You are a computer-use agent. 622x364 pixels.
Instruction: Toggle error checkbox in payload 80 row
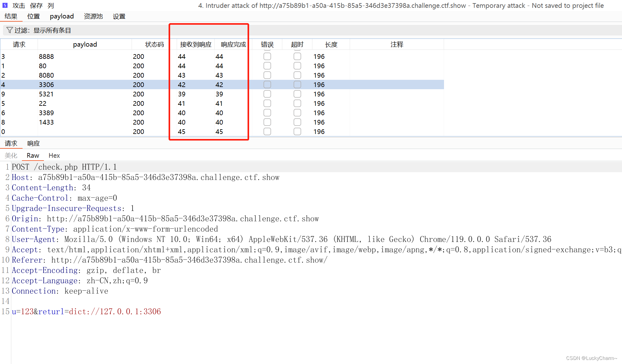pos(267,66)
